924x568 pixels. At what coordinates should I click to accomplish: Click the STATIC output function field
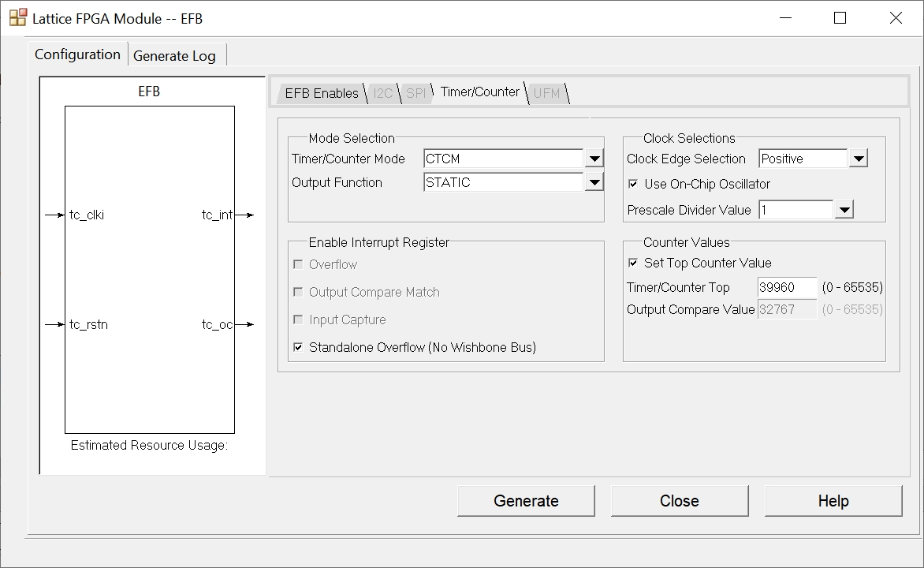pos(504,182)
